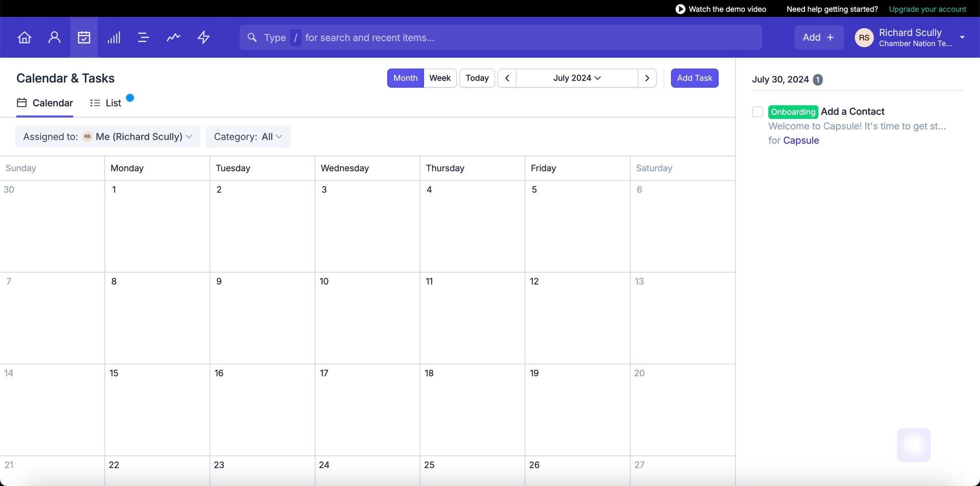Focus the search and recent items field
Image resolution: width=980 pixels, height=486 pixels.
point(501,37)
